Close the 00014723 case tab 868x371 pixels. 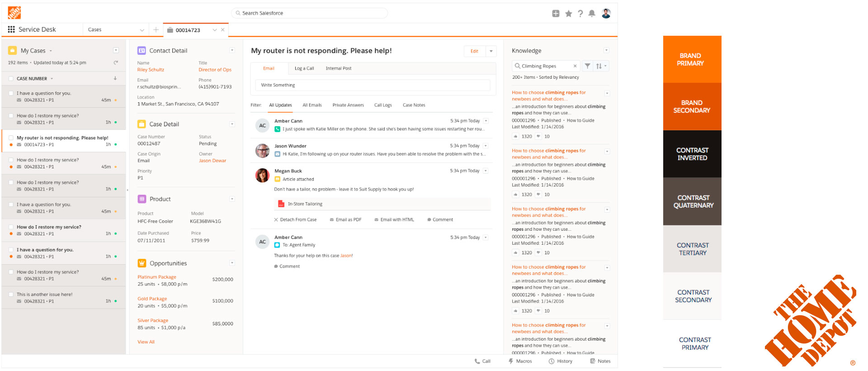click(223, 30)
